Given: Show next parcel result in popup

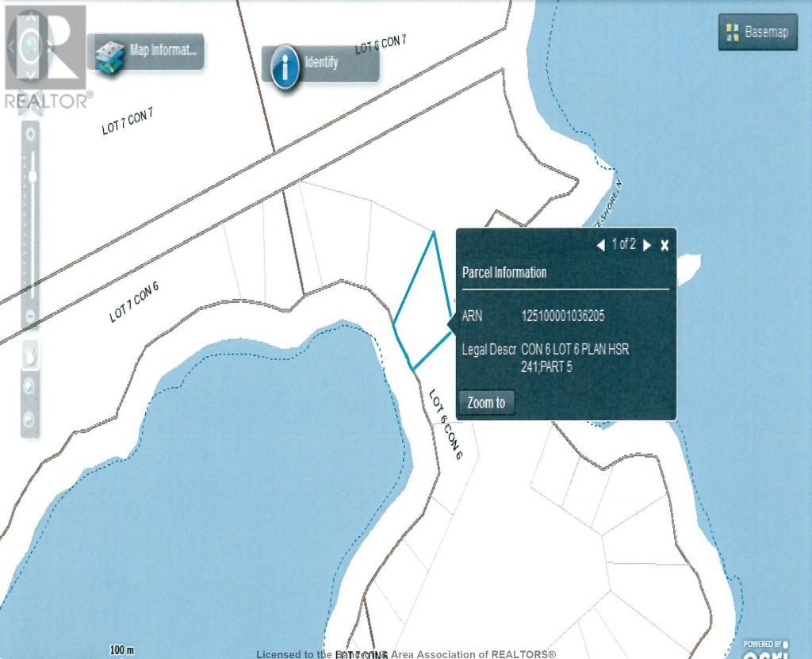Looking at the screenshot, I should click(x=647, y=245).
